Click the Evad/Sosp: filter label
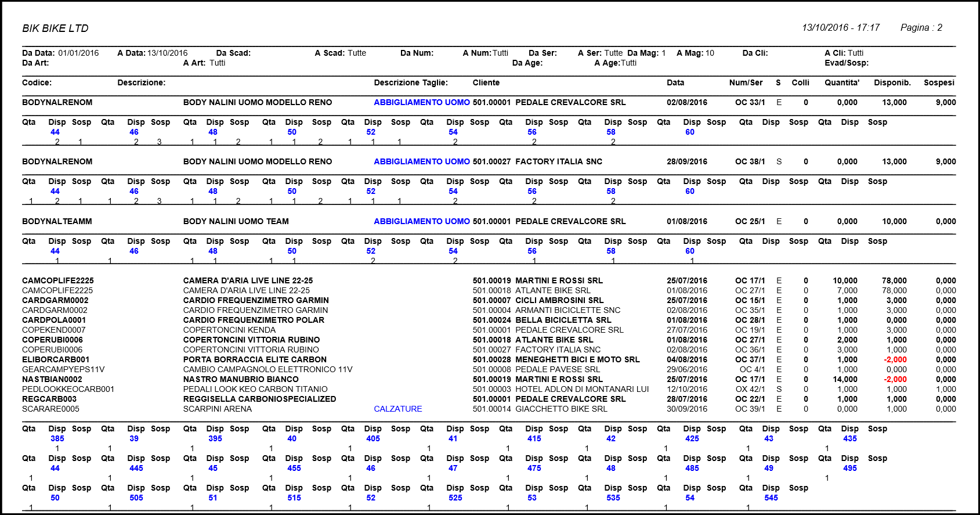 (846, 63)
